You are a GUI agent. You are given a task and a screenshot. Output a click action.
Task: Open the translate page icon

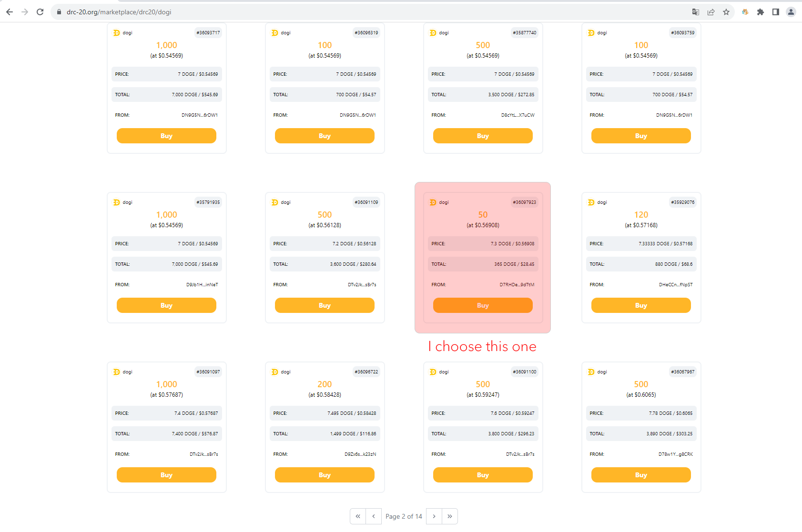pyautogui.click(x=695, y=12)
